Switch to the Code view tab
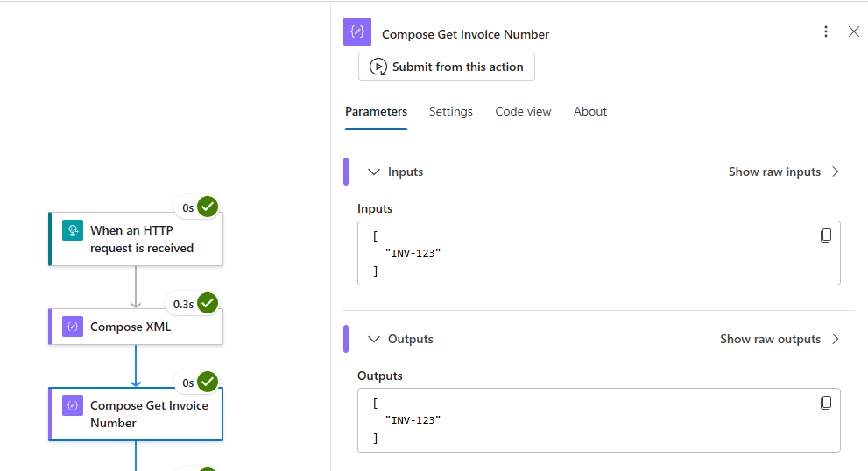Image resolution: width=868 pixels, height=471 pixels. coord(523,112)
